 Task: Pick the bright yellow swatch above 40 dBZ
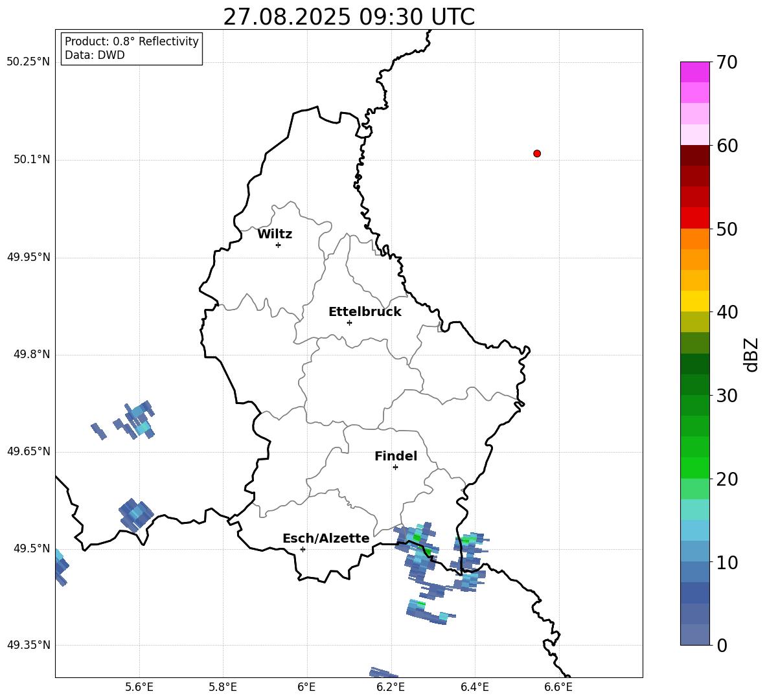pos(694,301)
